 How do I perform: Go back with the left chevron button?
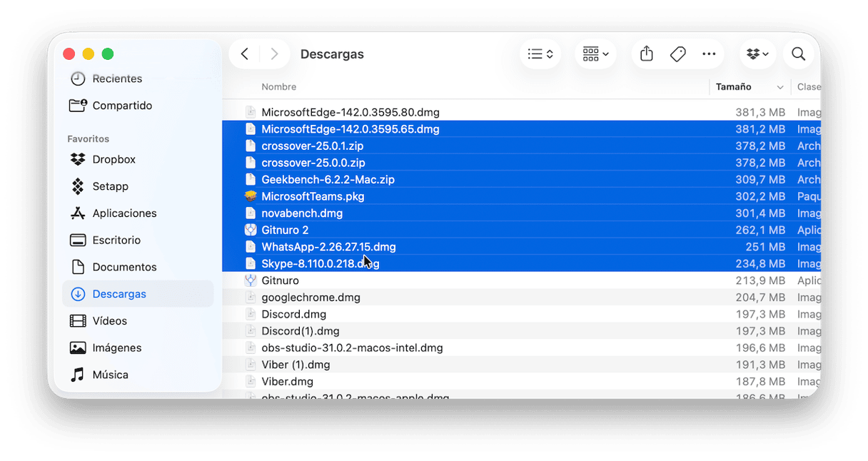[244, 54]
